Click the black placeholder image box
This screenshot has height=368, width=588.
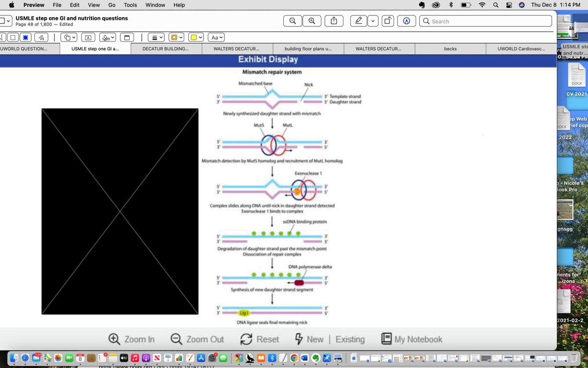coord(120,211)
